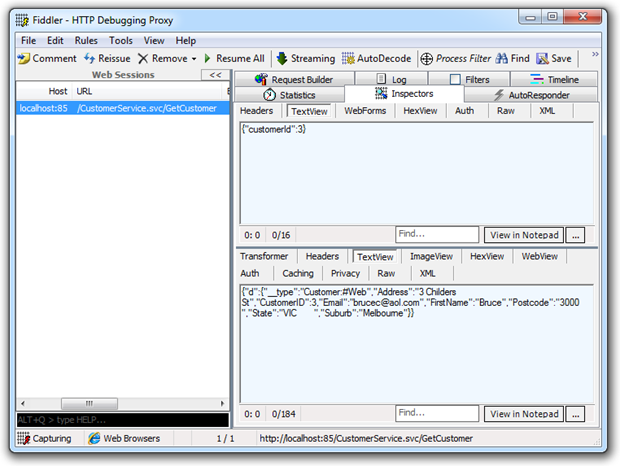The image size is (620, 466).
Task: Click the Host column header
Action: click(58, 91)
